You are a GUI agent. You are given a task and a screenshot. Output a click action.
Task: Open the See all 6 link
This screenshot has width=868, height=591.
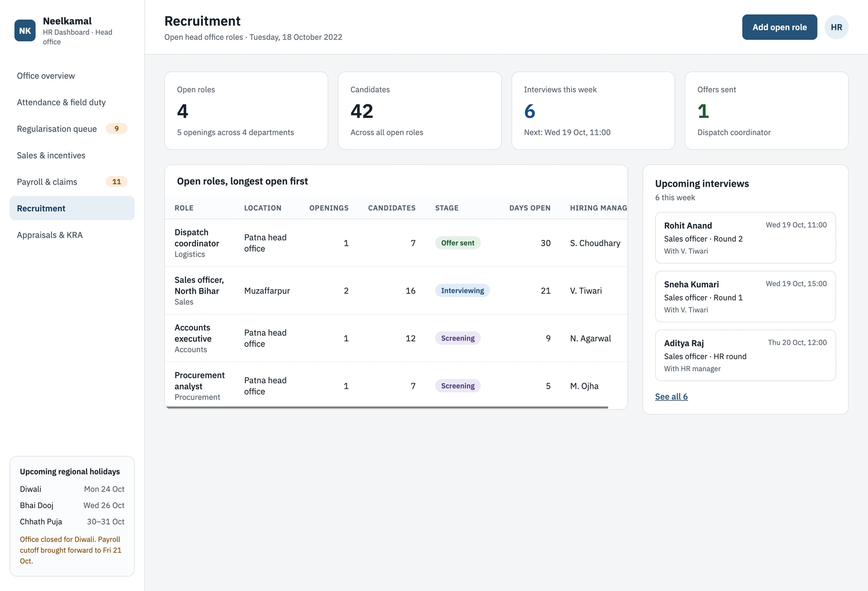coord(671,396)
